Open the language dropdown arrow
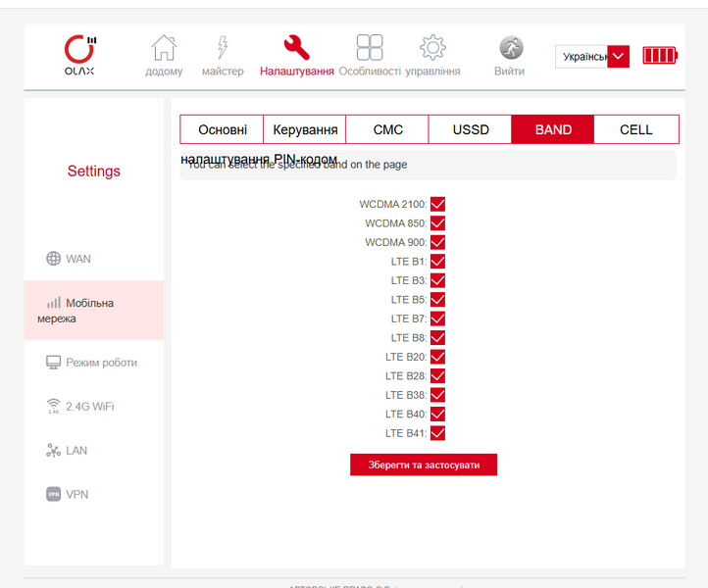 pos(618,57)
